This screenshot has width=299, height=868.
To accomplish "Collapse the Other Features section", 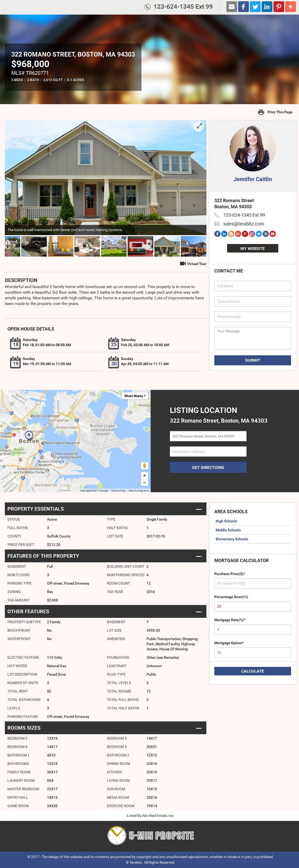I will pyautogui.click(x=199, y=612).
